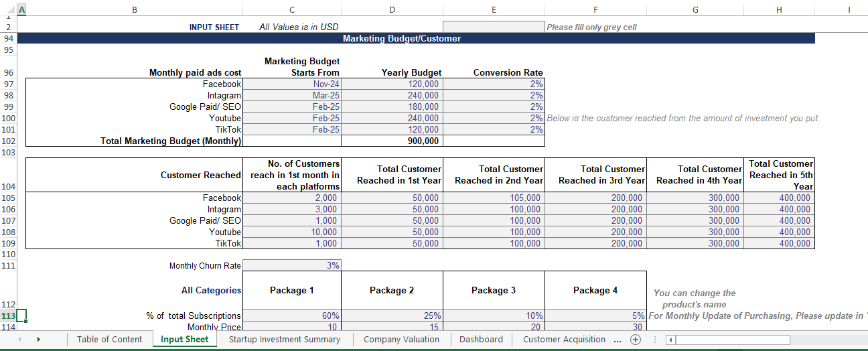The width and height of the screenshot is (868, 351).
Task: Click the tab bar splitter dots
Action: click(x=654, y=340)
